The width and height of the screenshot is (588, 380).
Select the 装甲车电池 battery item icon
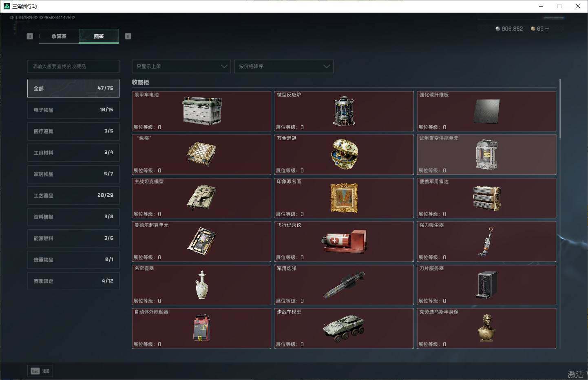point(202,111)
